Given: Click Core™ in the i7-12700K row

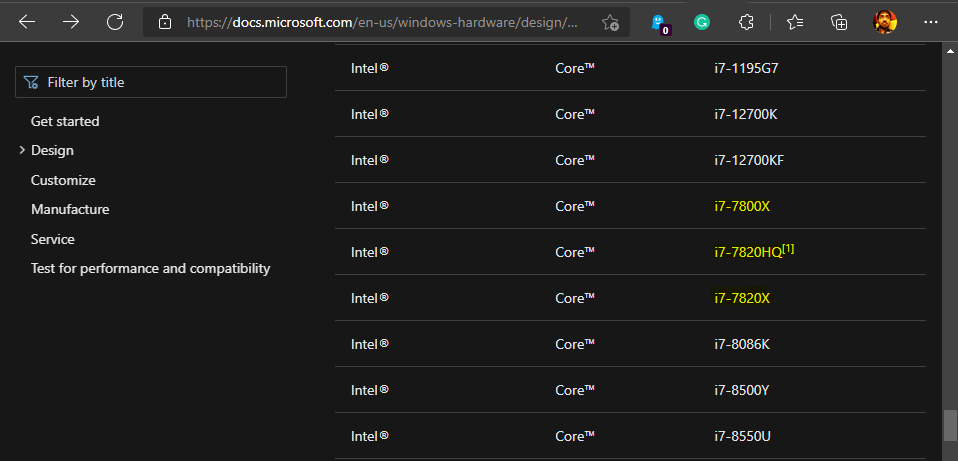Looking at the screenshot, I should [575, 114].
